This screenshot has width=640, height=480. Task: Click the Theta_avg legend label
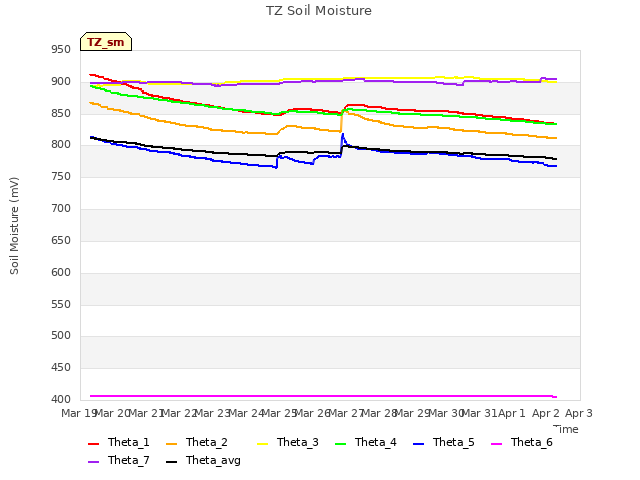click(x=213, y=460)
